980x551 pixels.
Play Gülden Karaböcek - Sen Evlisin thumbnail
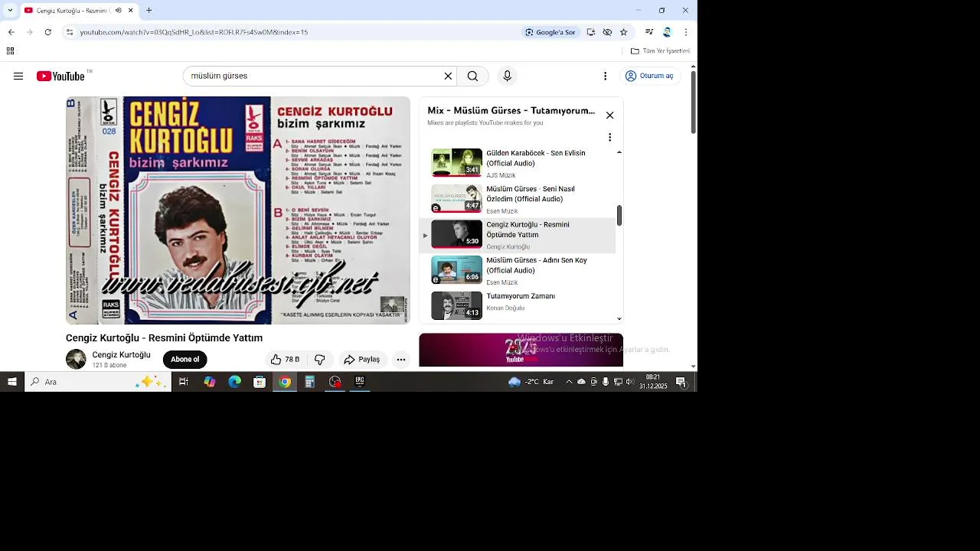[x=456, y=162]
